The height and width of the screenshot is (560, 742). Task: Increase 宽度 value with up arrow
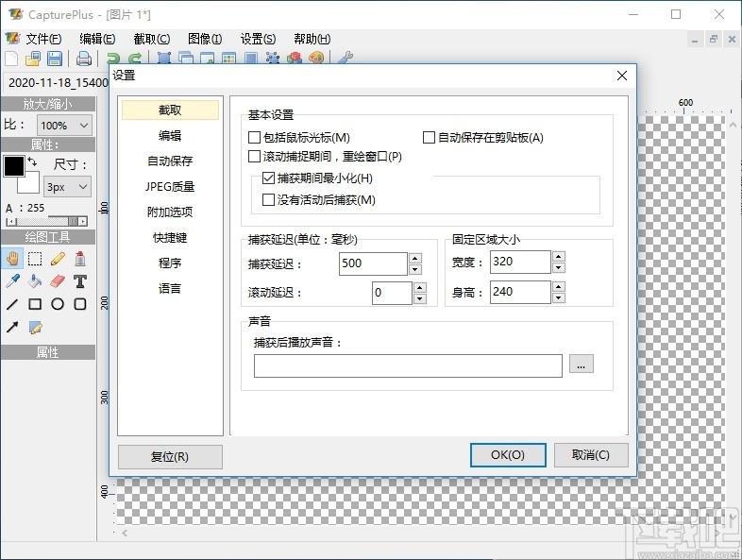(x=559, y=257)
